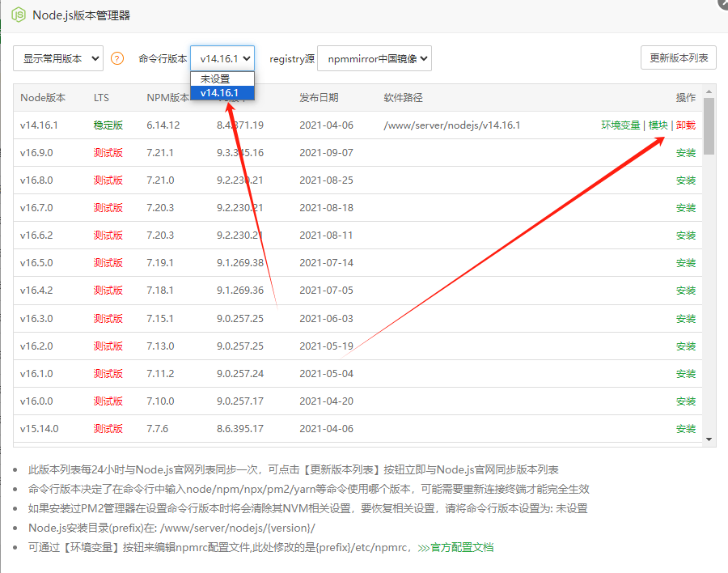The height and width of the screenshot is (573, 728).
Task: Install Node.js v16.5.0
Action: 684,263
